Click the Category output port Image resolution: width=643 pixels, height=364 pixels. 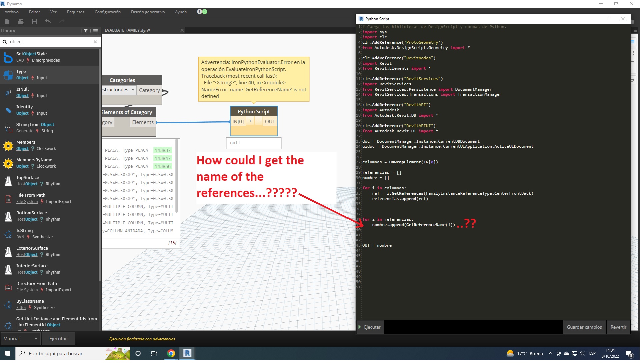pos(149,90)
